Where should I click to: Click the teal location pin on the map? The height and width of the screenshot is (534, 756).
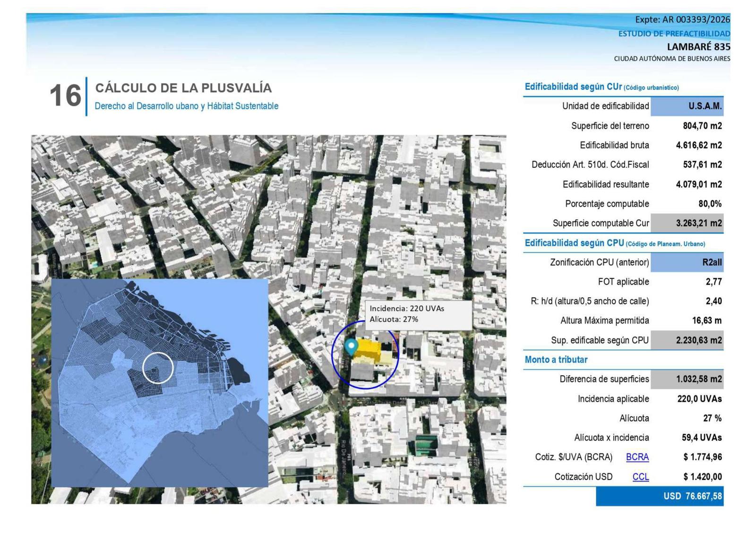click(x=351, y=347)
